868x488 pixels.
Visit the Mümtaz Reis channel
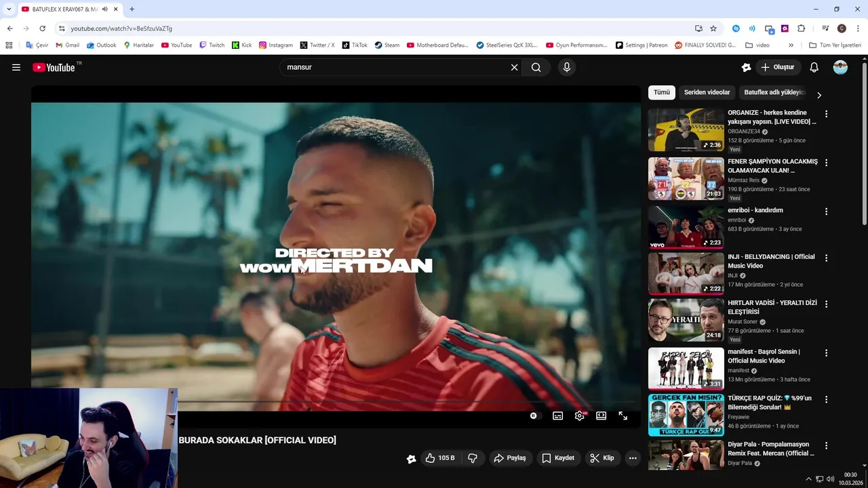(743, 180)
